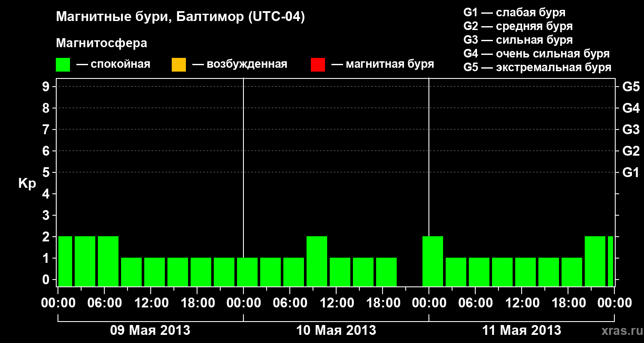Click the narrow first bar at 00:00 09 Мая
The height and width of the screenshot is (343, 644).
coord(65,261)
